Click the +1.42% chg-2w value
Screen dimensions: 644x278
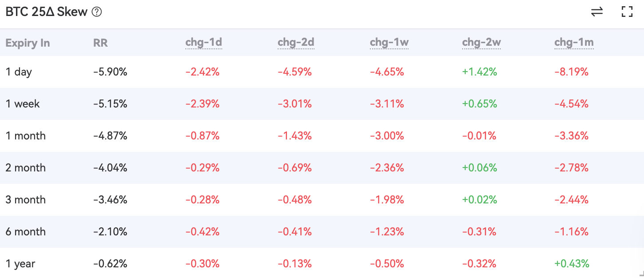(479, 72)
